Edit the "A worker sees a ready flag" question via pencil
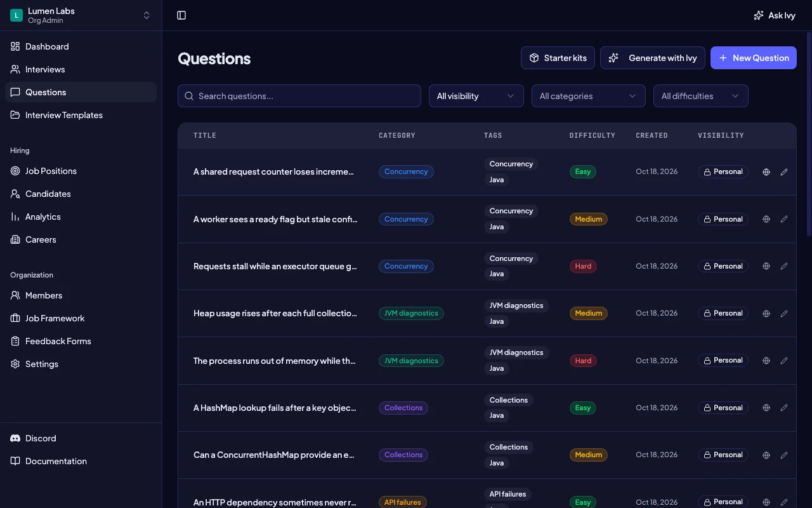 click(784, 219)
